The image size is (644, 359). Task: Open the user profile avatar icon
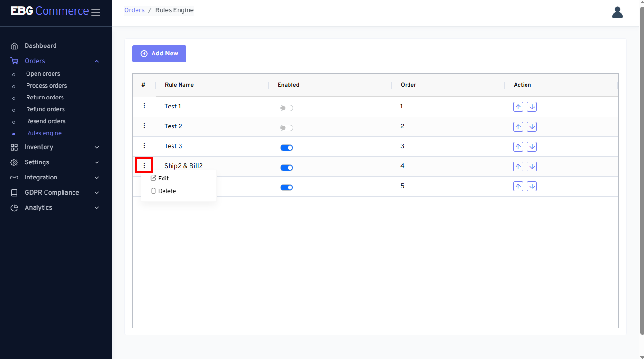pos(617,12)
